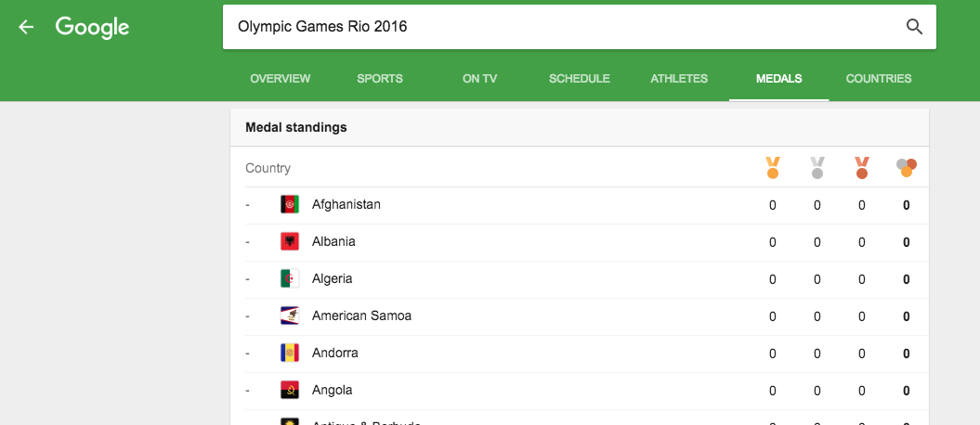Open the Andorra country row
This screenshot has width=980, height=425.
(334, 353)
